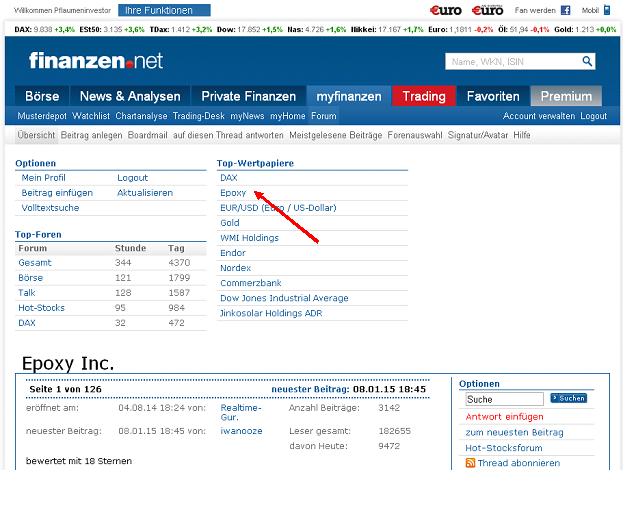Click the red Euro magazine logo
Screen dimensions: 640x512
446,10
